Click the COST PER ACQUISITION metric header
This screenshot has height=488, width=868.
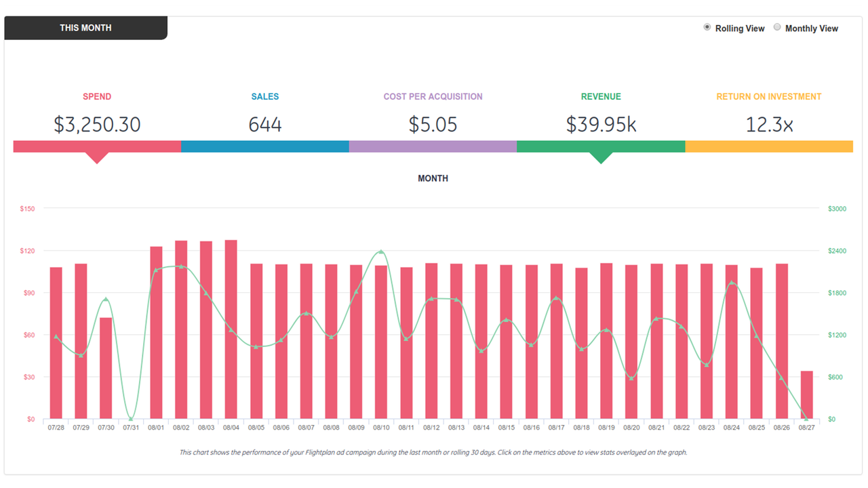click(433, 96)
